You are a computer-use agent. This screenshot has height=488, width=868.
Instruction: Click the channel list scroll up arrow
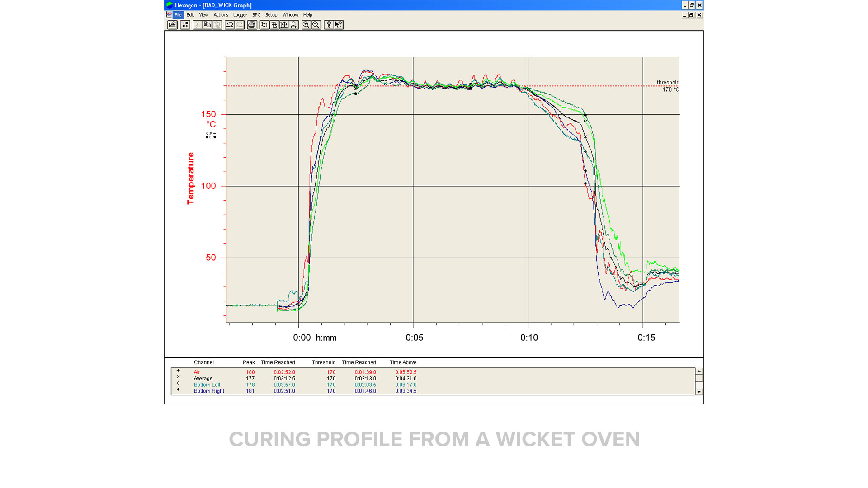[699, 371]
